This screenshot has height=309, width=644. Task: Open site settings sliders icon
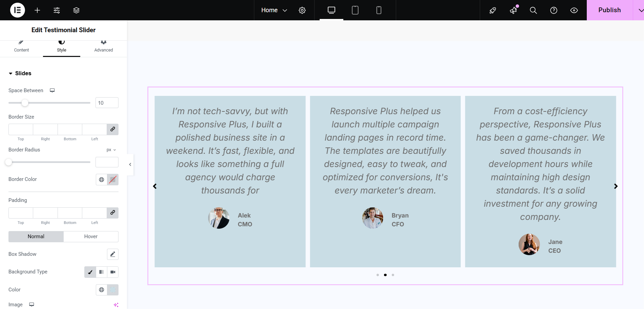[57, 10]
